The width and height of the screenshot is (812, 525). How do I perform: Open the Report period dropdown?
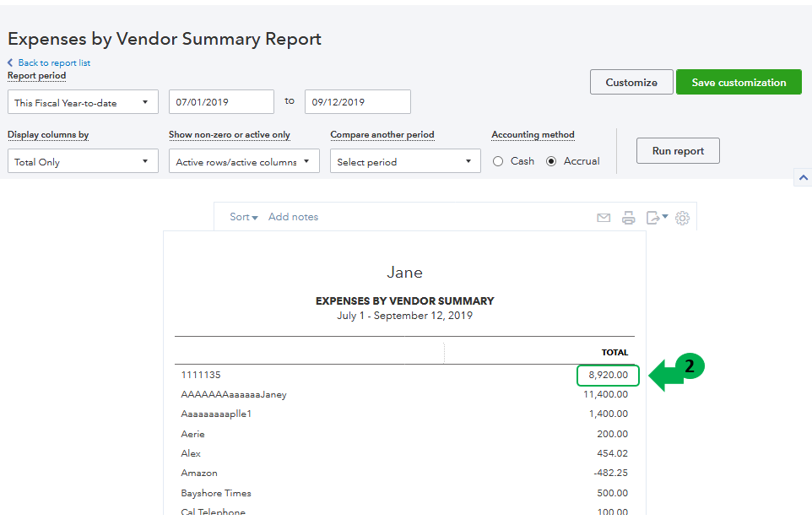click(x=83, y=103)
